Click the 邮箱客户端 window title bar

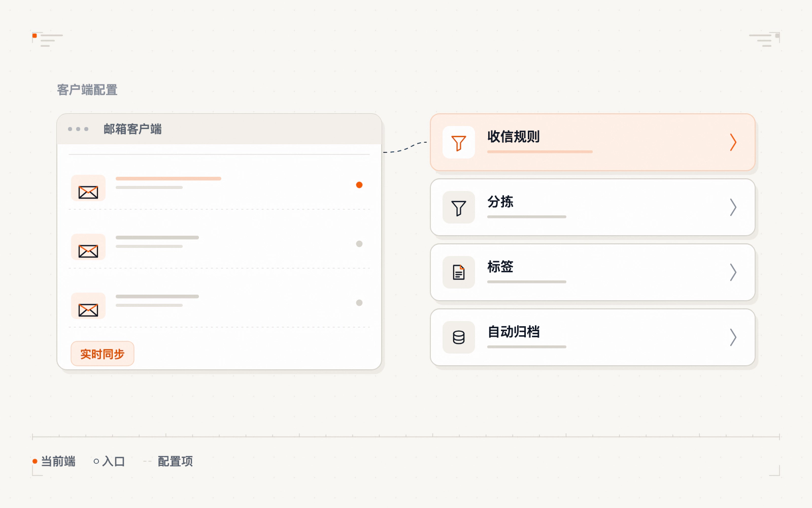pyautogui.click(x=219, y=129)
